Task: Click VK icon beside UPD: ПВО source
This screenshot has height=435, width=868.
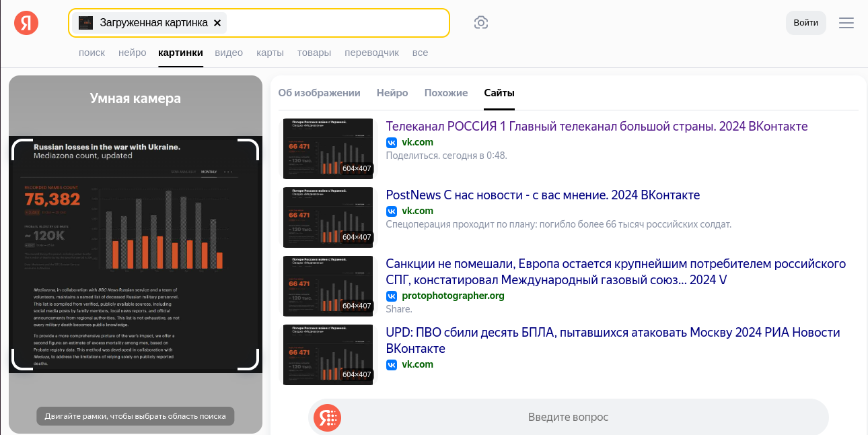Action: (x=392, y=364)
